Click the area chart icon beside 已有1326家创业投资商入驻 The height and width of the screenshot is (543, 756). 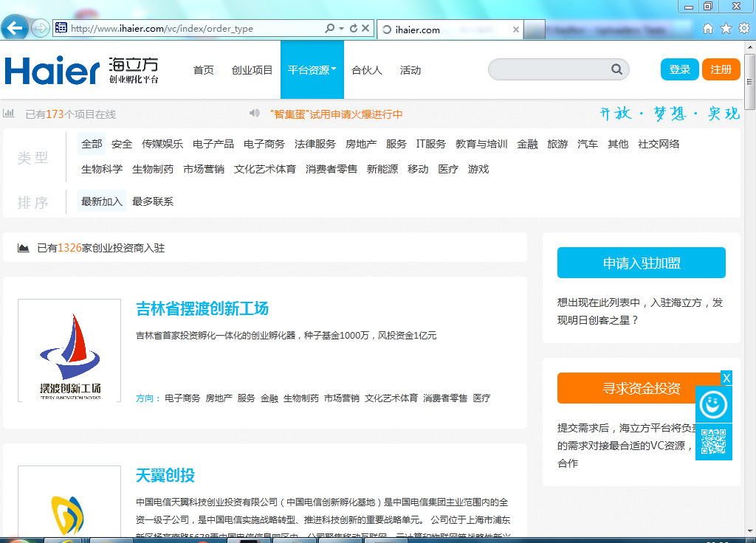pos(23,248)
